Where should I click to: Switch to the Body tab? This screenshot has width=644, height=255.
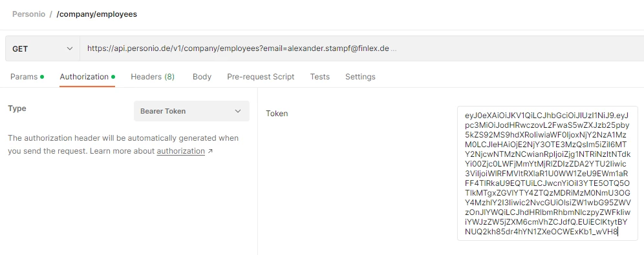(202, 77)
